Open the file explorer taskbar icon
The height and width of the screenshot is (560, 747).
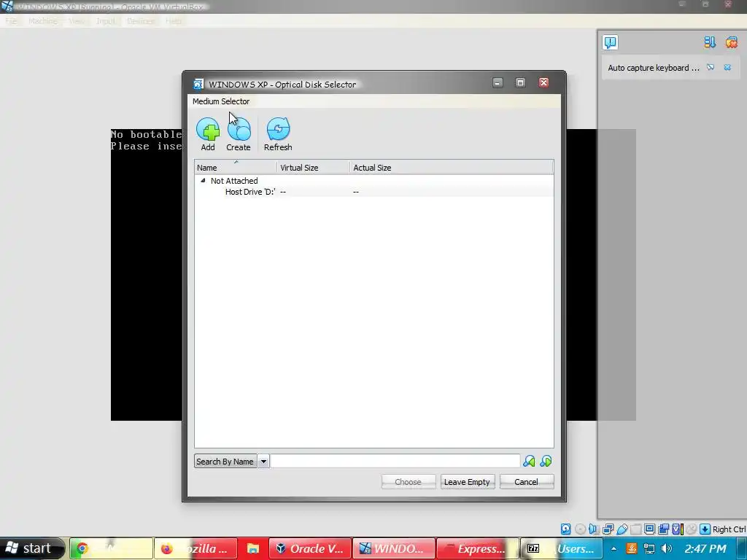pyautogui.click(x=253, y=548)
